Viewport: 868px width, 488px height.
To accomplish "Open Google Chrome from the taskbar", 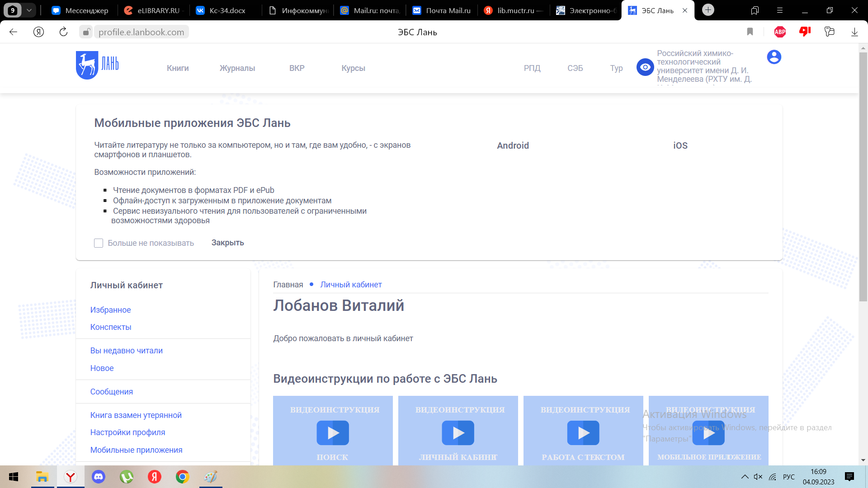I will coord(182,477).
